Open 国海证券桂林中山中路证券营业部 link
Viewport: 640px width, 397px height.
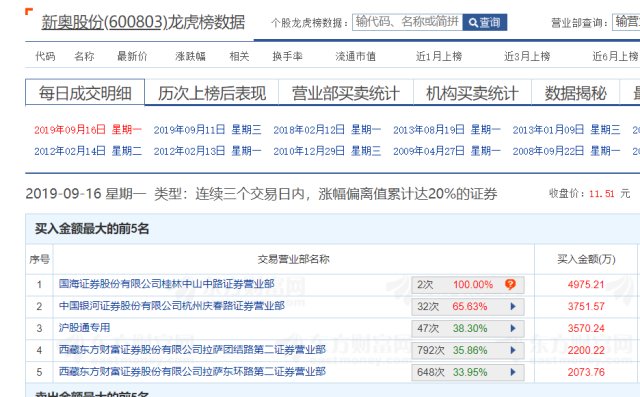point(167,284)
